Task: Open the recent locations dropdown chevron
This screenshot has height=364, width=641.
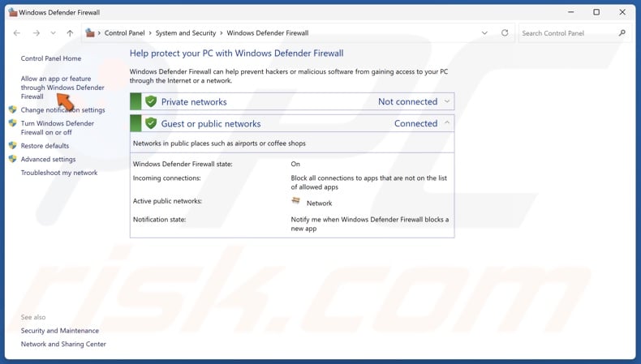Action: click(53, 33)
